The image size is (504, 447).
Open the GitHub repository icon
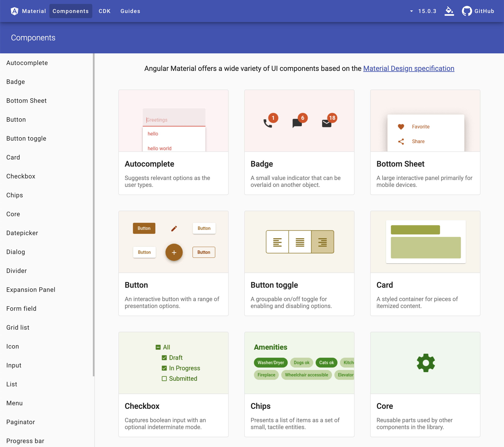point(467,11)
